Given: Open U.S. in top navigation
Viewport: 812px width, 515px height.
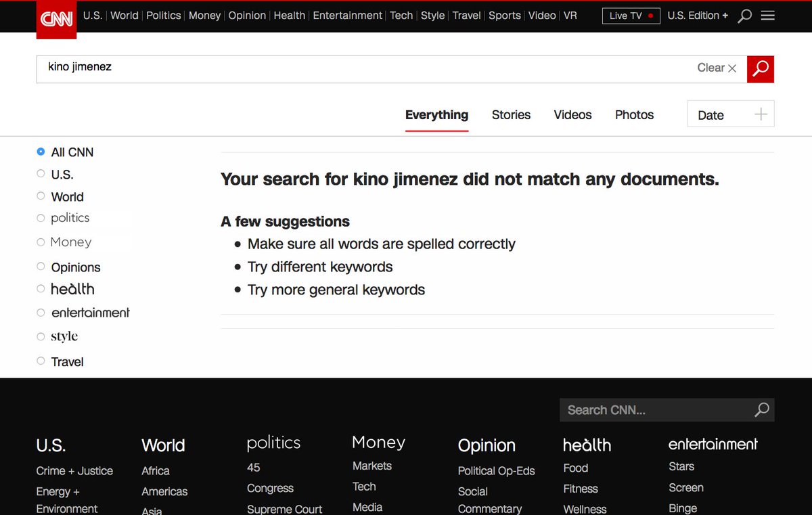Looking at the screenshot, I should pos(93,15).
